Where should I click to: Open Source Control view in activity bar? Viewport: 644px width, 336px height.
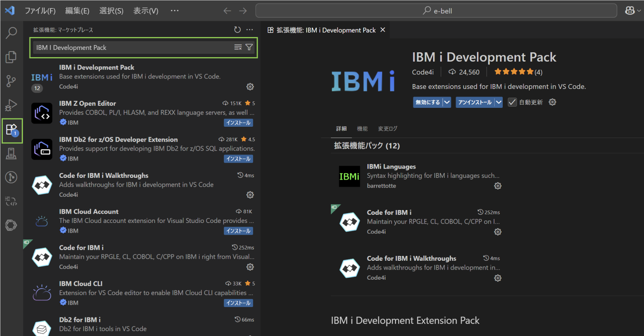(11, 81)
